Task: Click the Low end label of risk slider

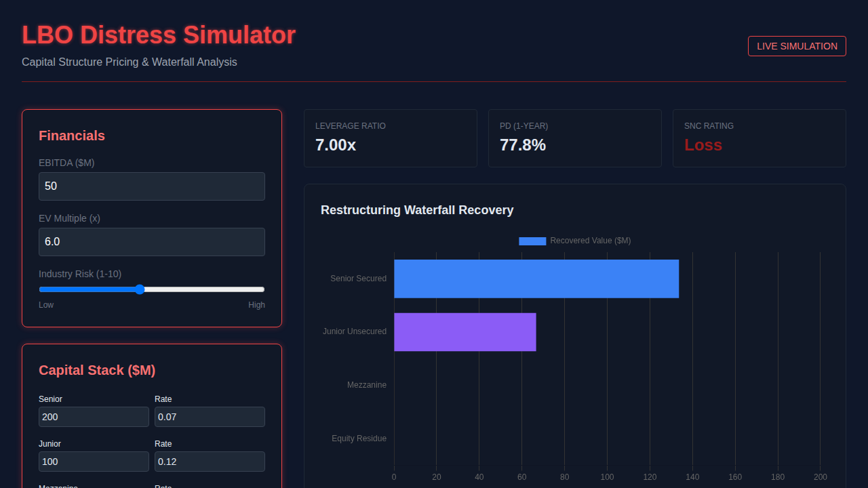Action: 46,305
